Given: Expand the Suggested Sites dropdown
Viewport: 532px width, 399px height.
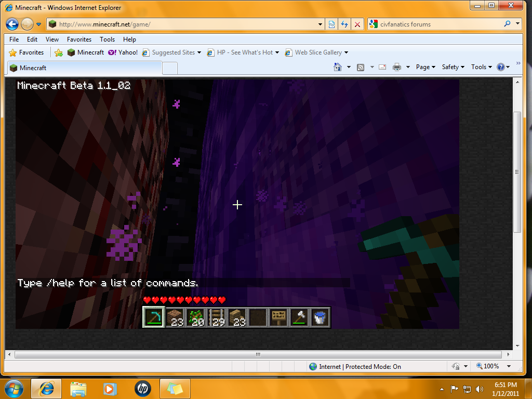Looking at the screenshot, I should tap(199, 52).
